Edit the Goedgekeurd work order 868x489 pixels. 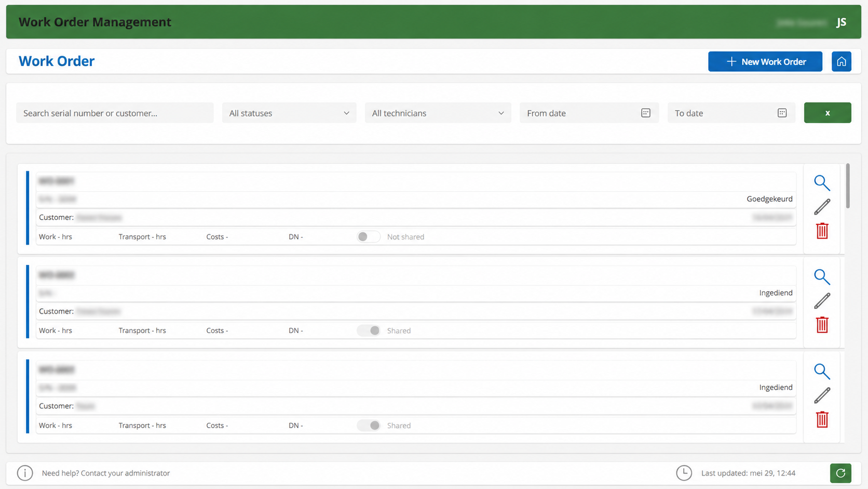tap(822, 207)
